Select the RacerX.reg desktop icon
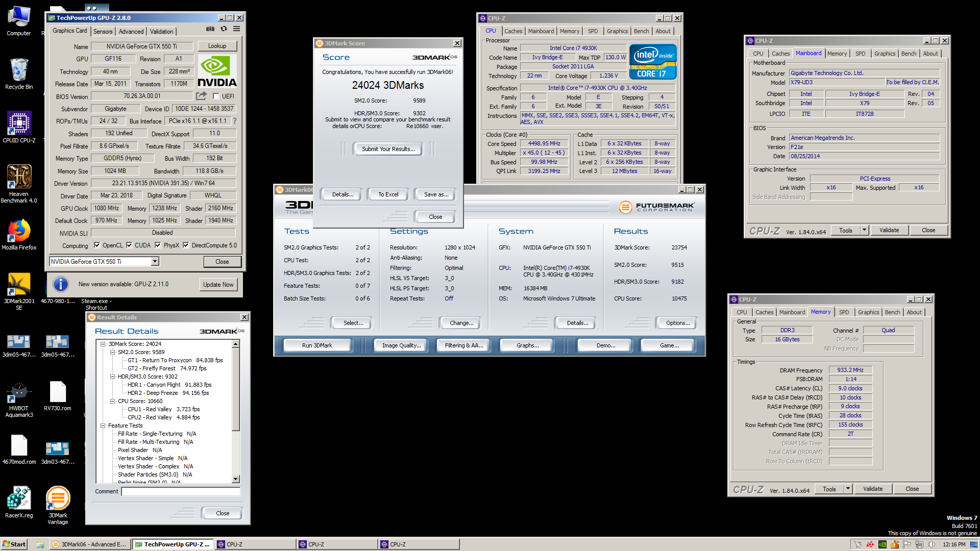980x551 pixels. 19,503
